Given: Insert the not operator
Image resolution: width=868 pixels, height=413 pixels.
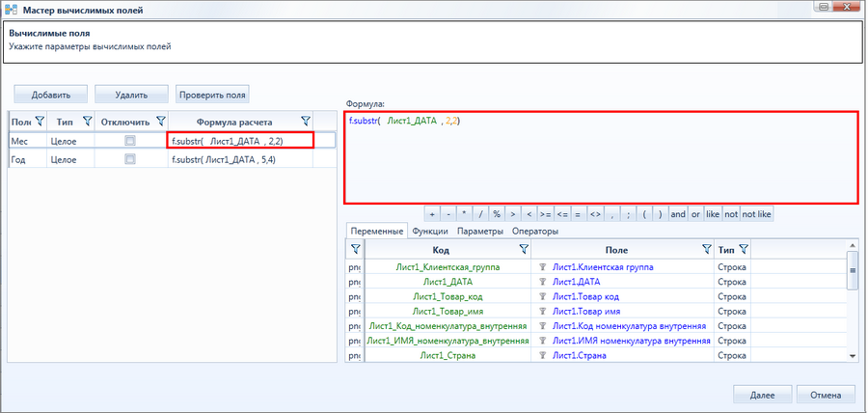Looking at the screenshot, I should (x=731, y=214).
